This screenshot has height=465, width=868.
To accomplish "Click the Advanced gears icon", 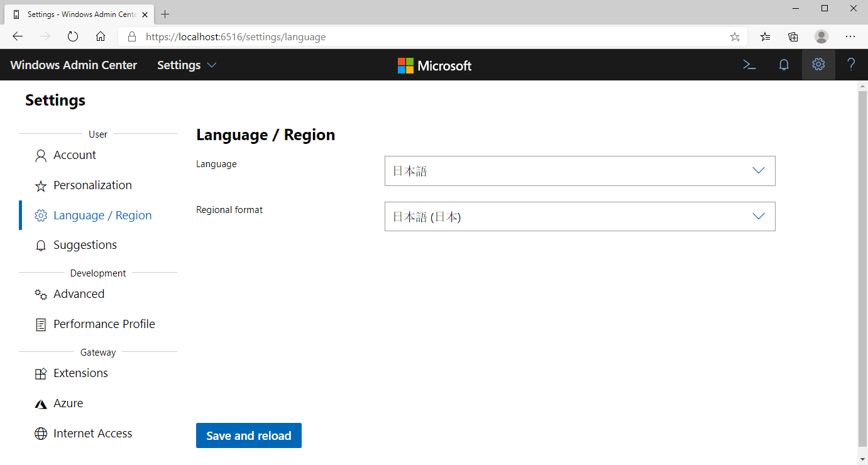I will 40,293.
